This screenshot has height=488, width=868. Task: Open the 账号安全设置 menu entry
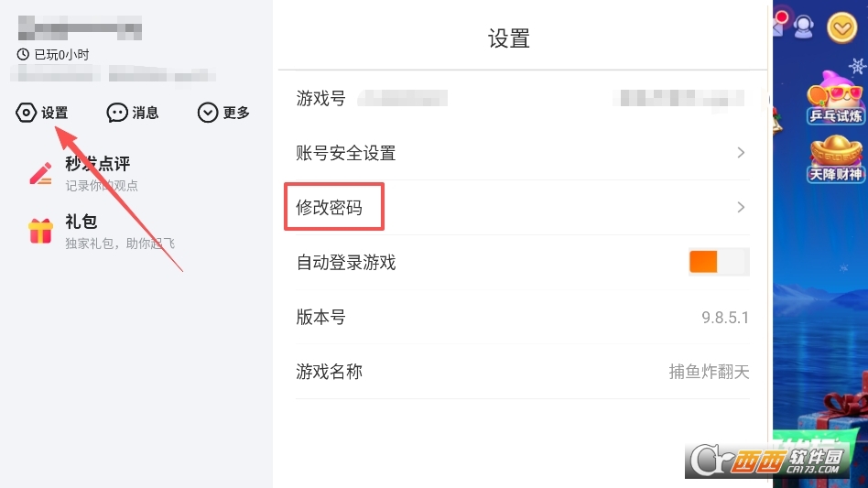click(346, 153)
